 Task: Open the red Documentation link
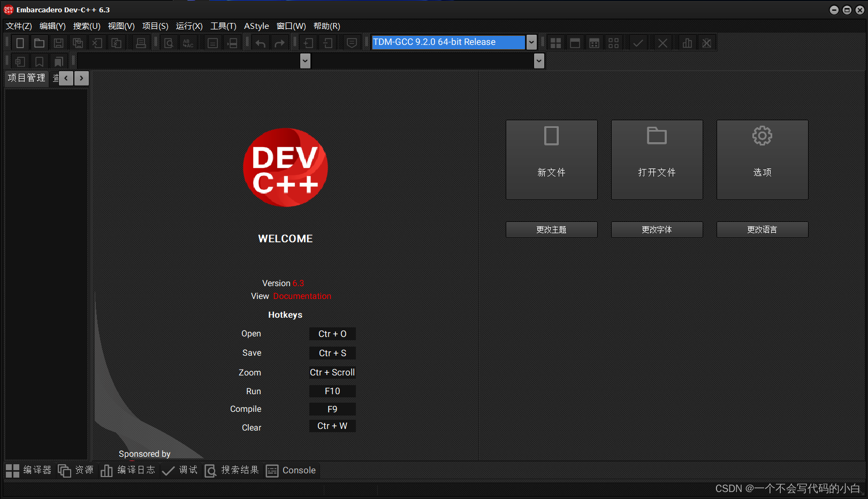pyautogui.click(x=302, y=296)
